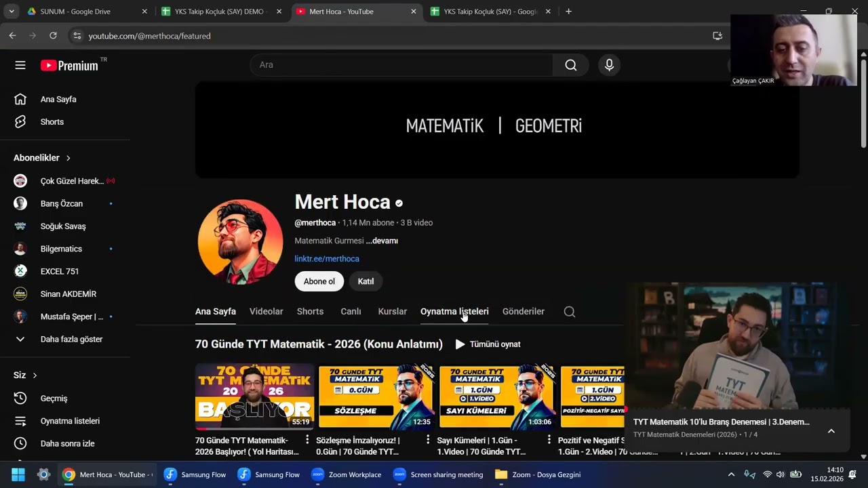Click the magnifier search button

point(571,65)
